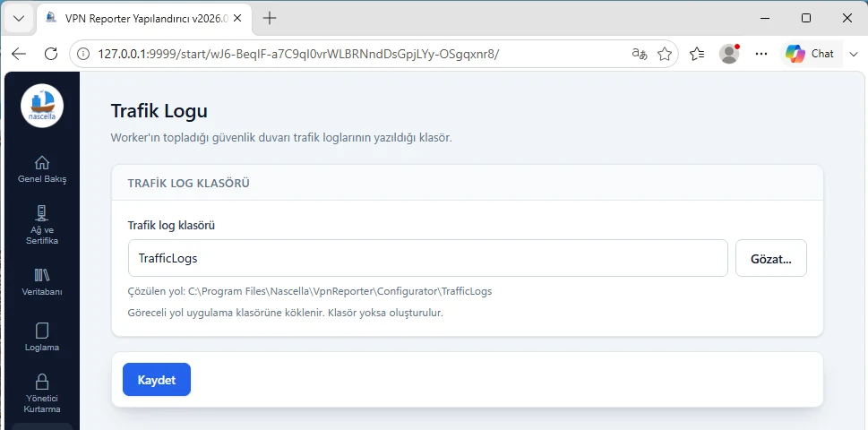Viewport: 868px width, 430px height.
Task: Expand chevron next to Chat button
Action: pyautogui.click(x=853, y=54)
